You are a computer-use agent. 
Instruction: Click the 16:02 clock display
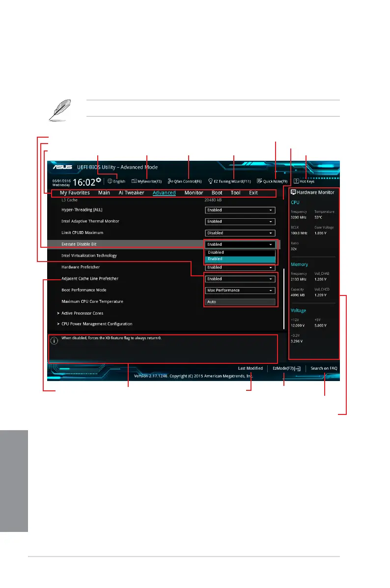[84, 182]
